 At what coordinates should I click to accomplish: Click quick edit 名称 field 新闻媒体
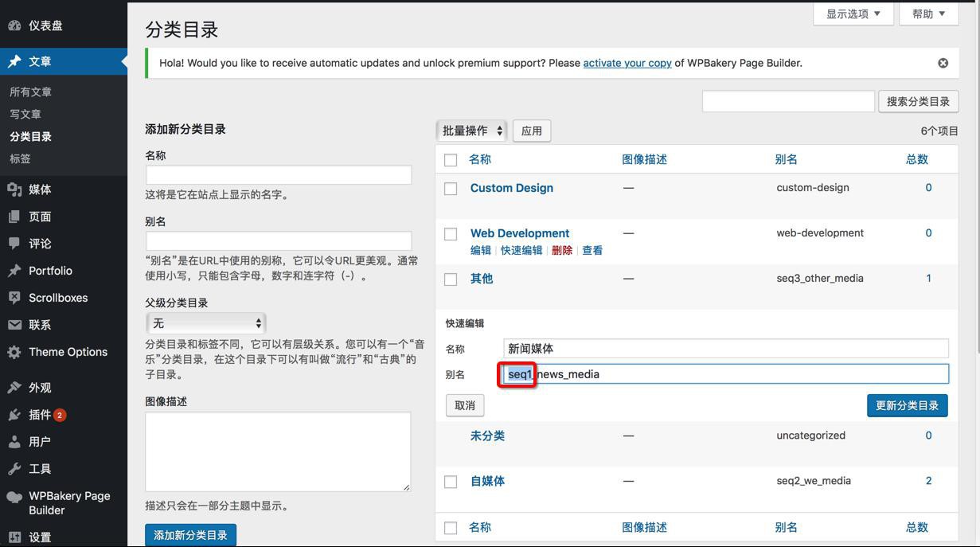tap(726, 348)
